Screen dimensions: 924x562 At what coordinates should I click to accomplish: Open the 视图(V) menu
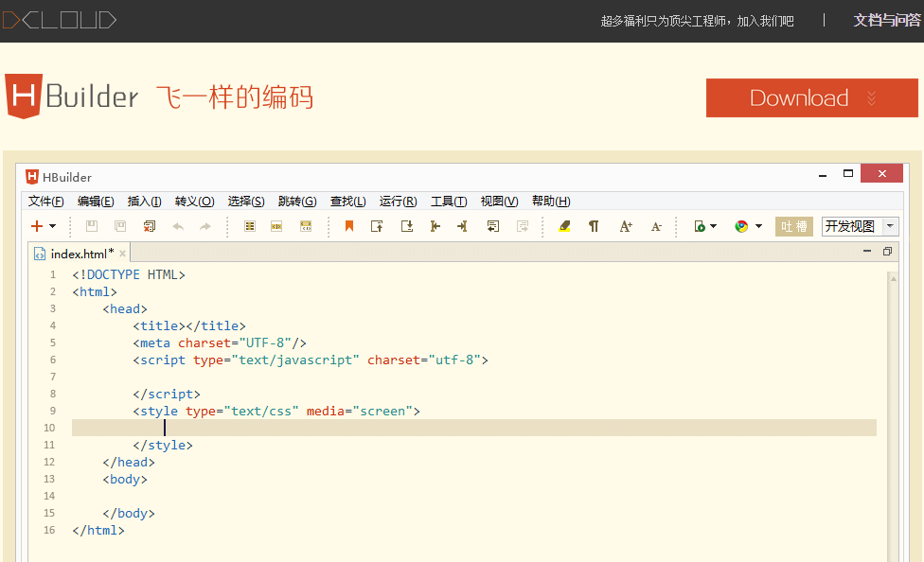[499, 202]
